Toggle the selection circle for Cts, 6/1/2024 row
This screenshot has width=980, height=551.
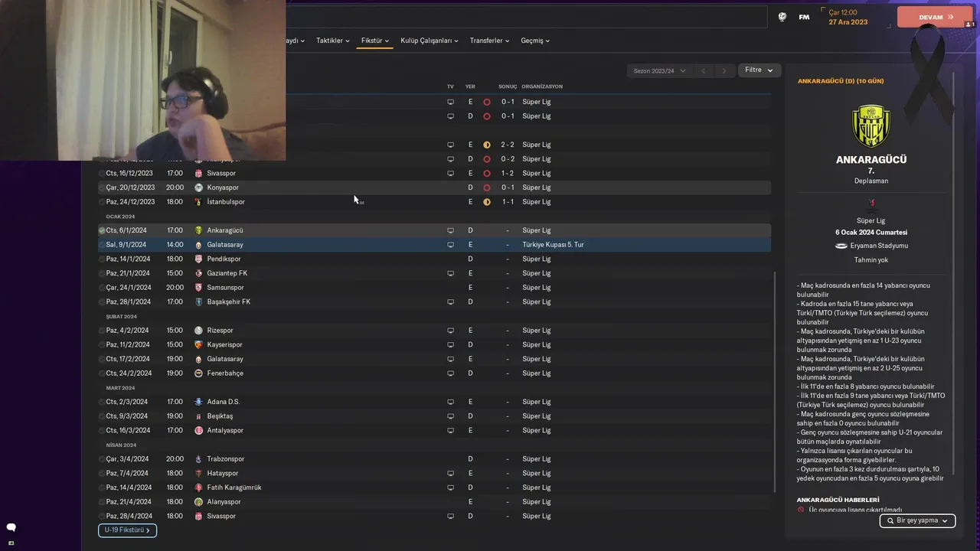pyautogui.click(x=102, y=230)
